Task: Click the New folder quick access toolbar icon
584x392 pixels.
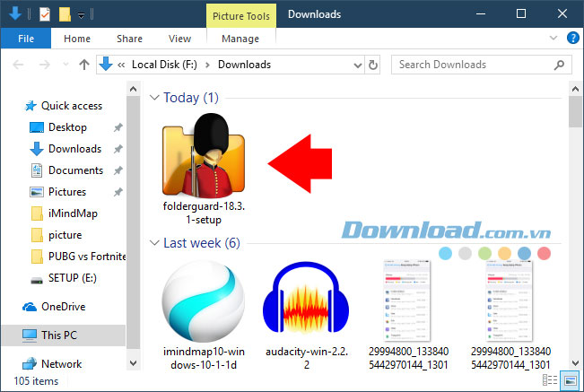Action: [65, 14]
